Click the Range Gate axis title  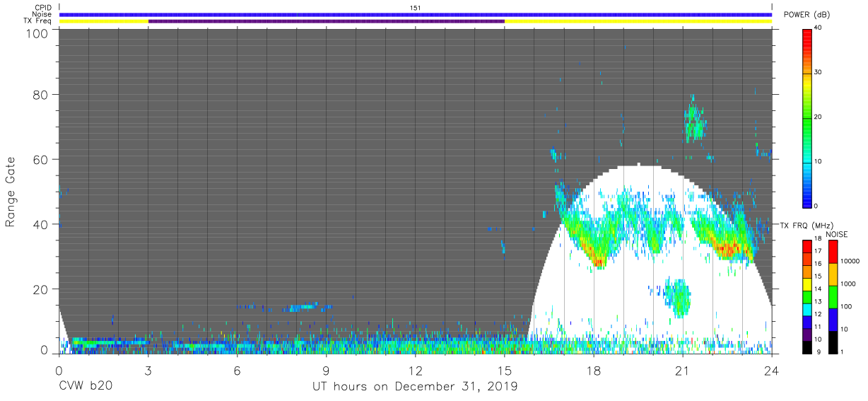[10, 192]
